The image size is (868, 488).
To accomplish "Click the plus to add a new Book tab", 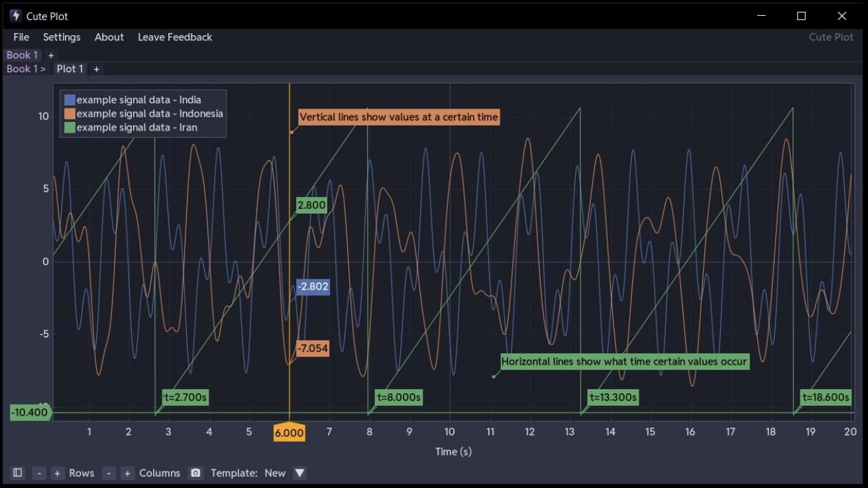I will point(51,54).
